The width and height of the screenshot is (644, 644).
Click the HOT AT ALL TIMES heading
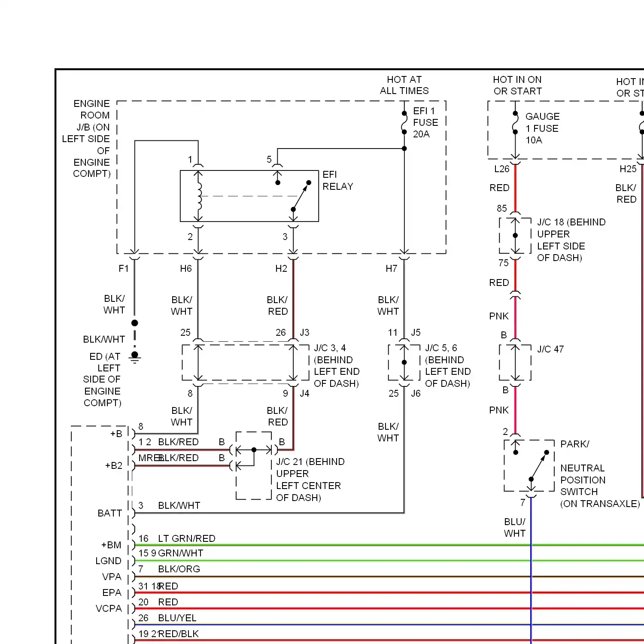(404, 85)
